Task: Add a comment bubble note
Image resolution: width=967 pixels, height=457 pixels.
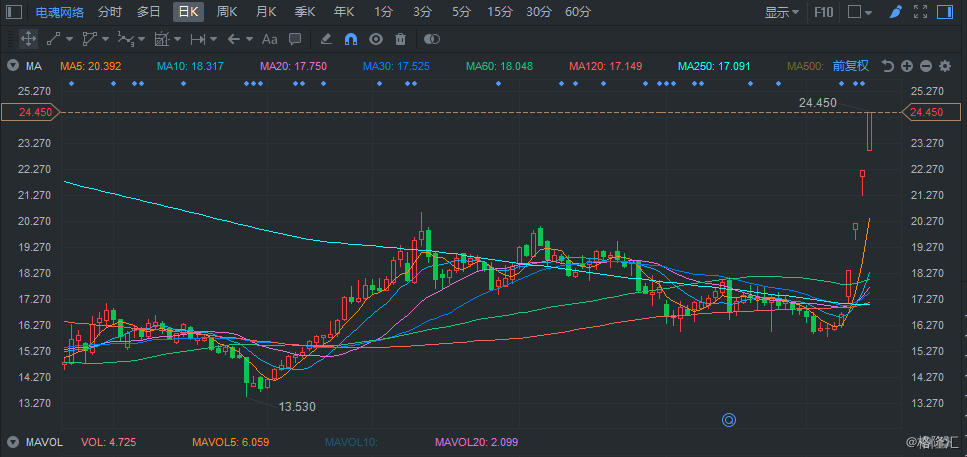Action: coord(295,39)
